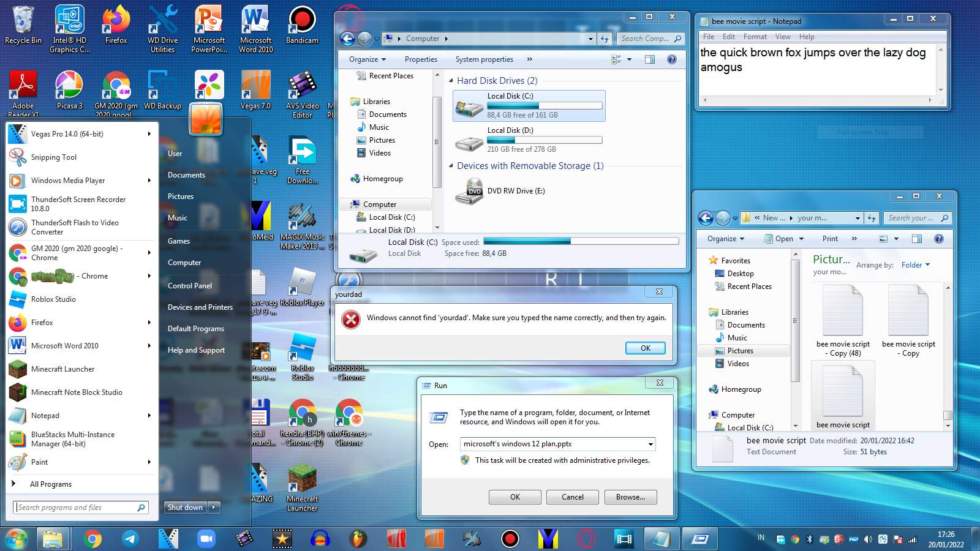Click Browse in the Run dialog
Screen dimensions: 980x551
(630, 497)
